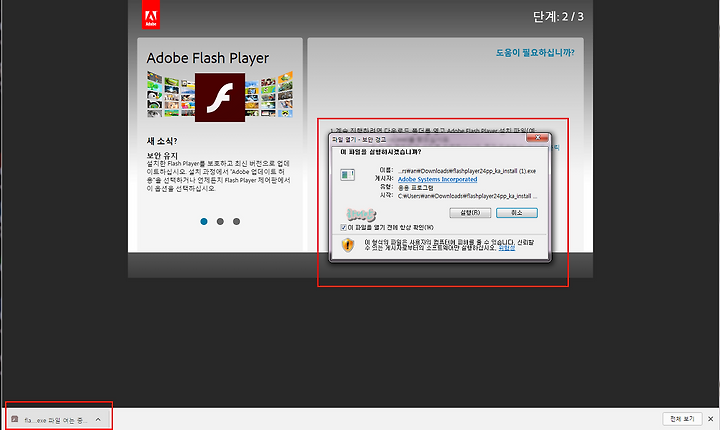Click the red Adobe logo

point(151,15)
